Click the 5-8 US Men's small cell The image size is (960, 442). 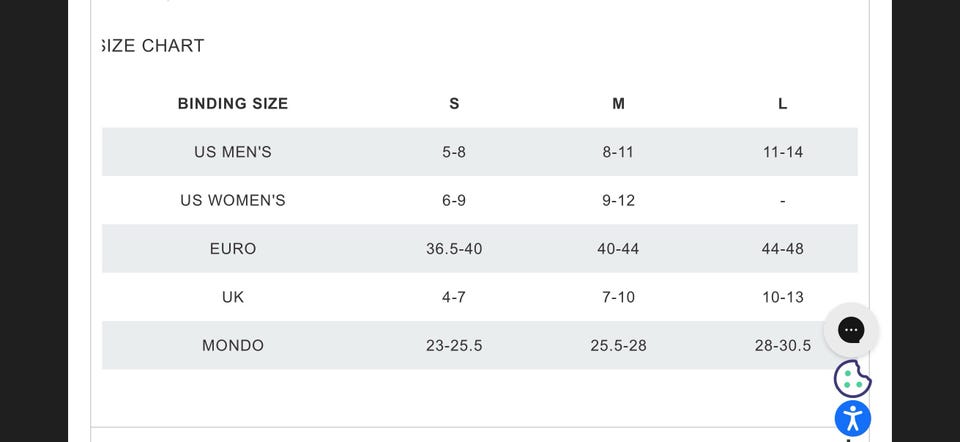point(454,152)
